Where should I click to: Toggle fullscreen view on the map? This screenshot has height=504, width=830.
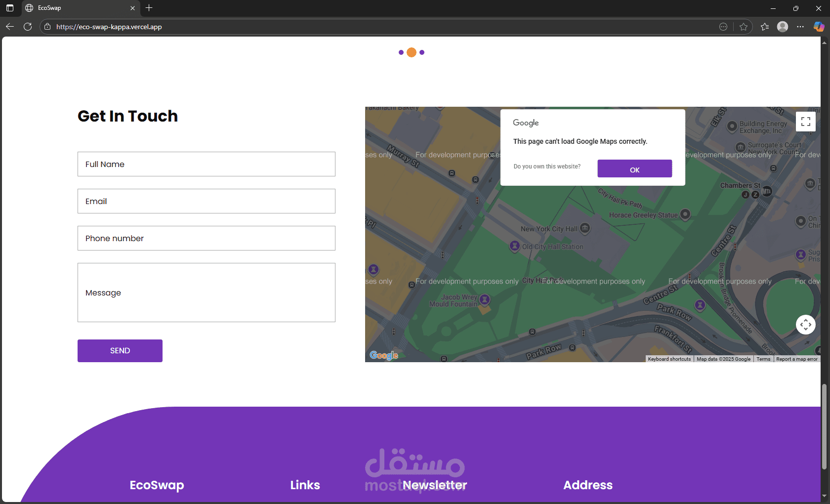[x=806, y=122]
